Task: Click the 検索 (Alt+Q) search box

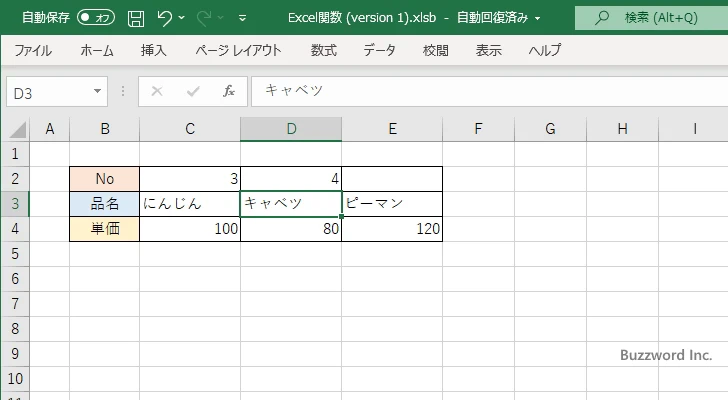Action: [x=651, y=18]
